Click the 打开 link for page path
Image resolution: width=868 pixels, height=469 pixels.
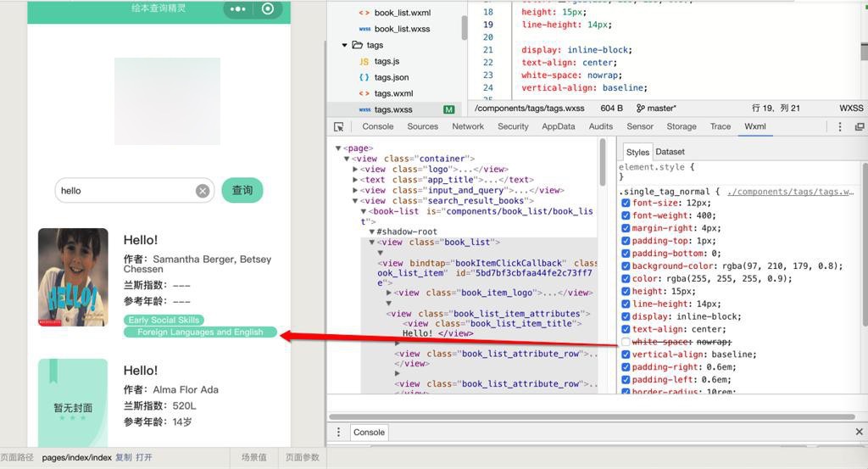click(144, 457)
